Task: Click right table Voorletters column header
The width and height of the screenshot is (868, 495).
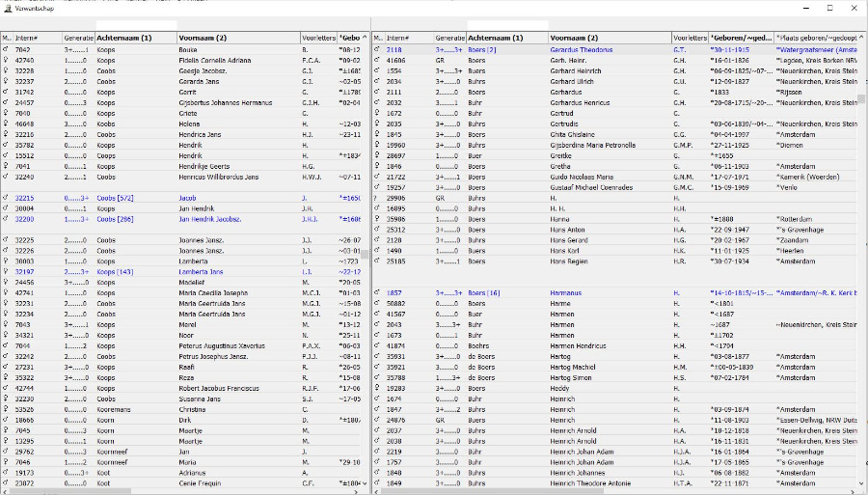Action: click(689, 38)
